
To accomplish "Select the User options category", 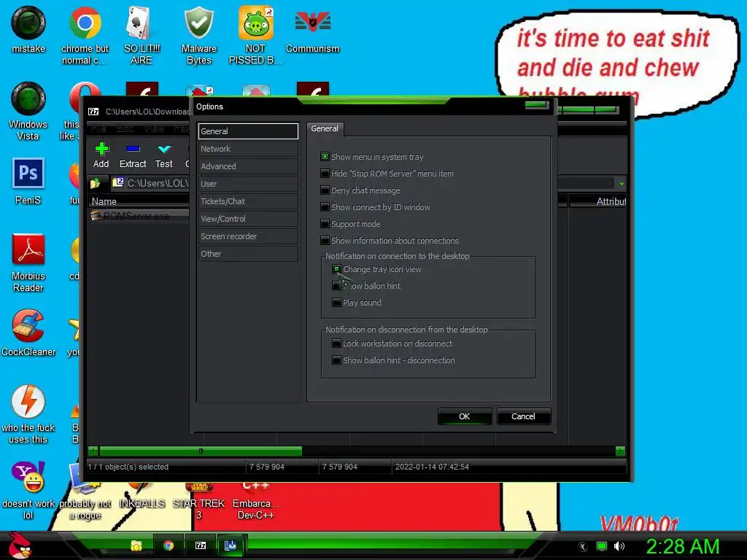I will point(248,184).
